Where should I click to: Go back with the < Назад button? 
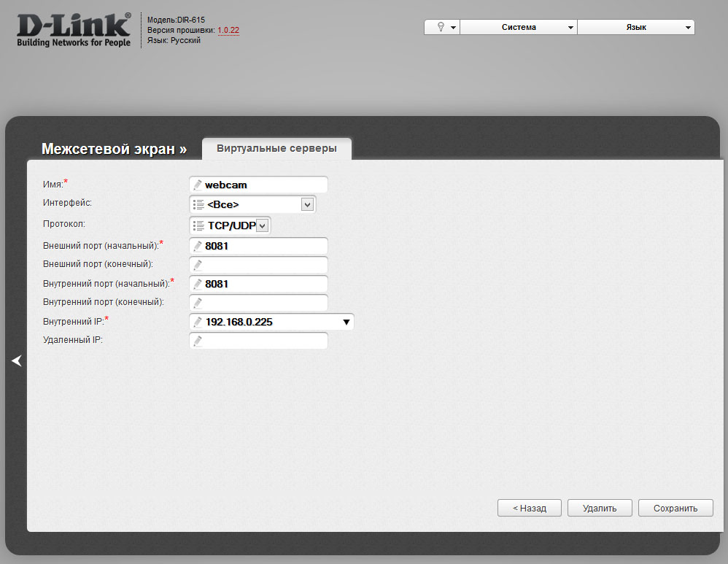[x=530, y=508]
